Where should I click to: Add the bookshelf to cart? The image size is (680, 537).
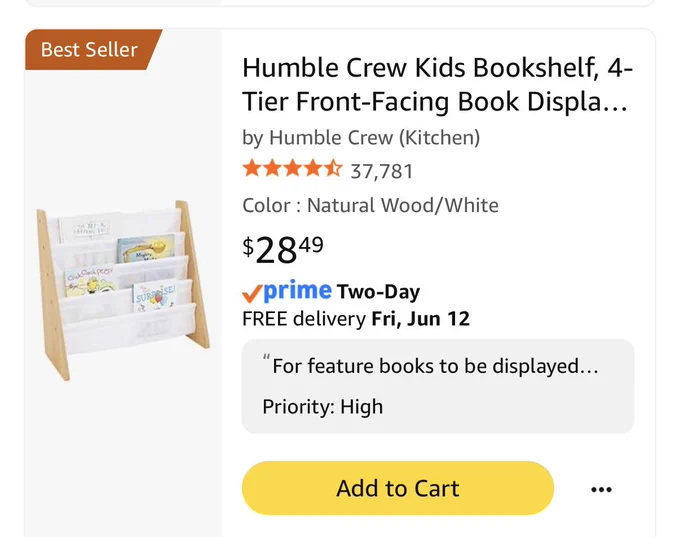(398, 488)
